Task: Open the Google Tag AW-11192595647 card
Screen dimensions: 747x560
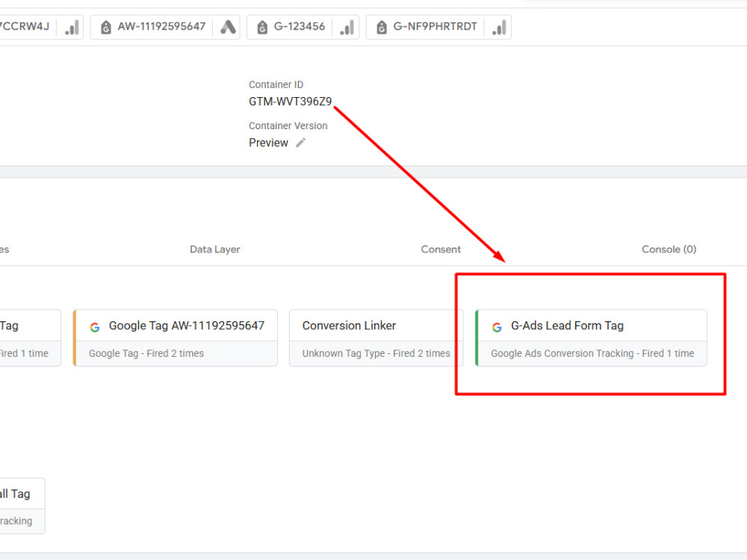Action: 176,338
